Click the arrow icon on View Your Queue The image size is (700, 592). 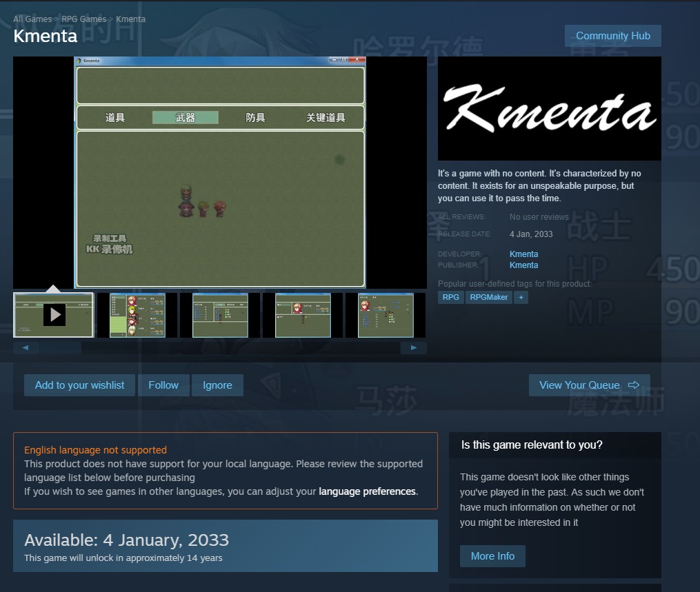pyautogui.click(x=634, y=385)
